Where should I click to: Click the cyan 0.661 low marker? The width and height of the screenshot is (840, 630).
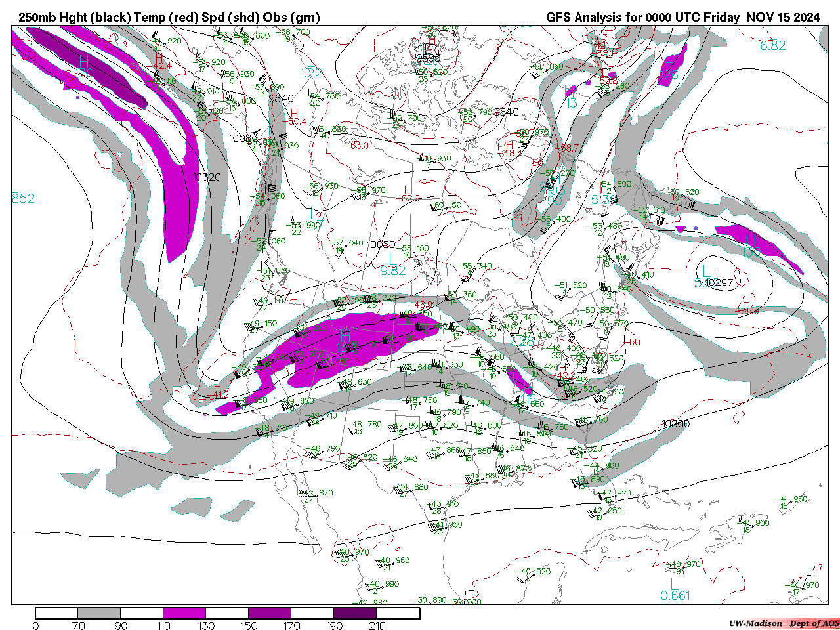(x=675, y=595)
